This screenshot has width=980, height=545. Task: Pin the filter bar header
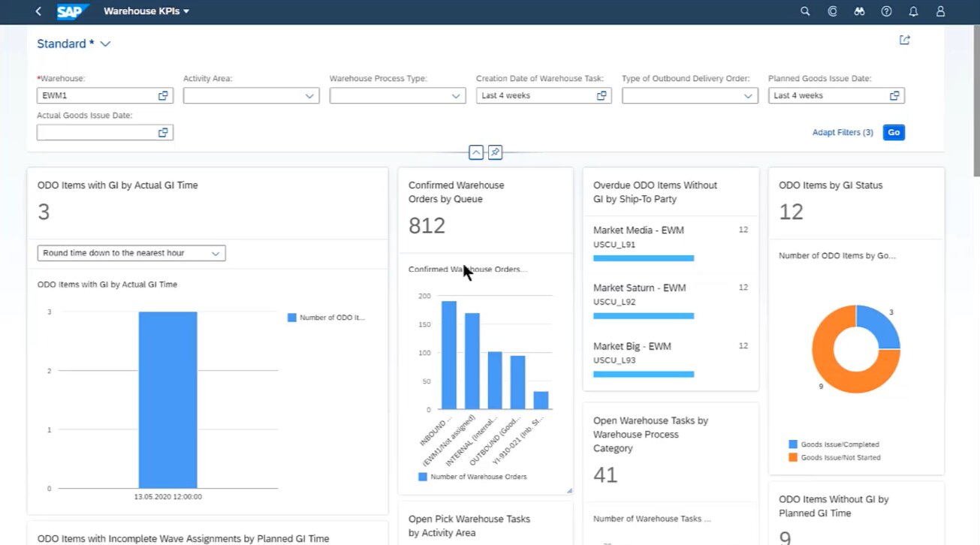[495, 152]
